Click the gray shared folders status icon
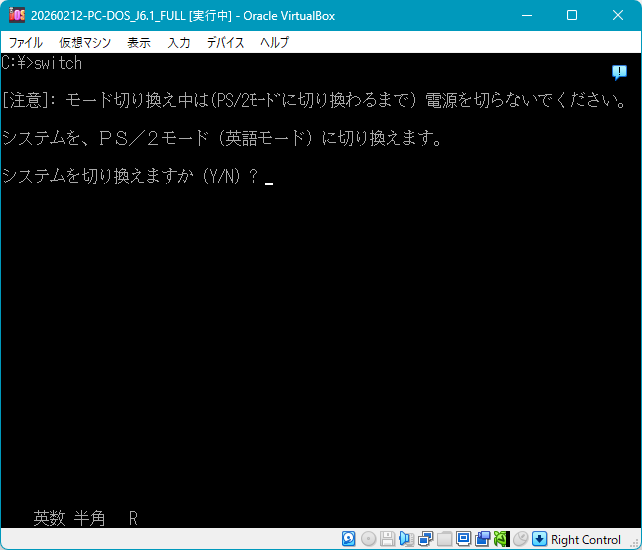The height and width of the screenshot is (550, 642). point(444,539)
